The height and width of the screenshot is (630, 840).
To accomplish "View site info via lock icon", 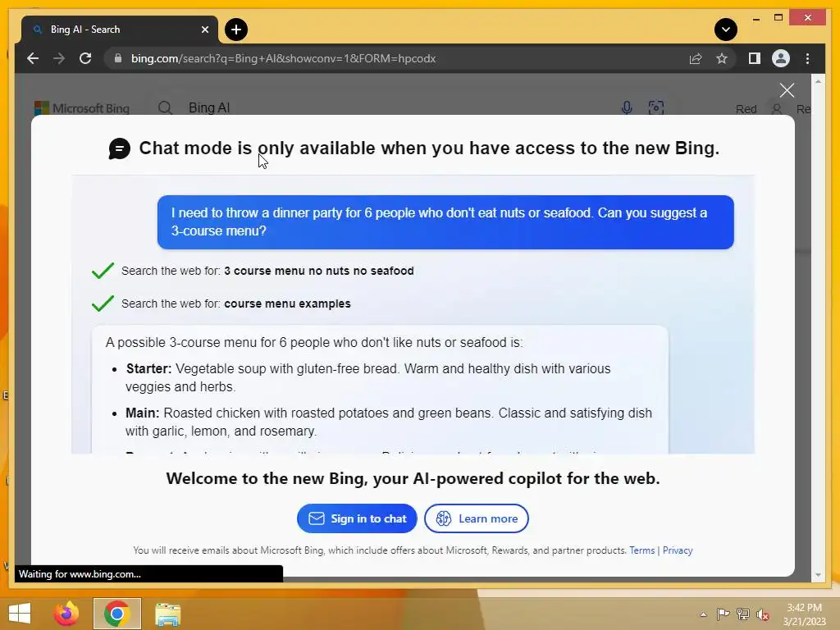I will [118, 58].
